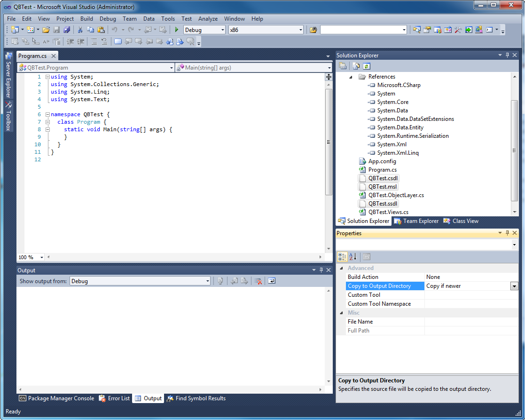Toggle Categorized view in Properties panel
This screenshot has height=420, width=525.
(342, 257)
